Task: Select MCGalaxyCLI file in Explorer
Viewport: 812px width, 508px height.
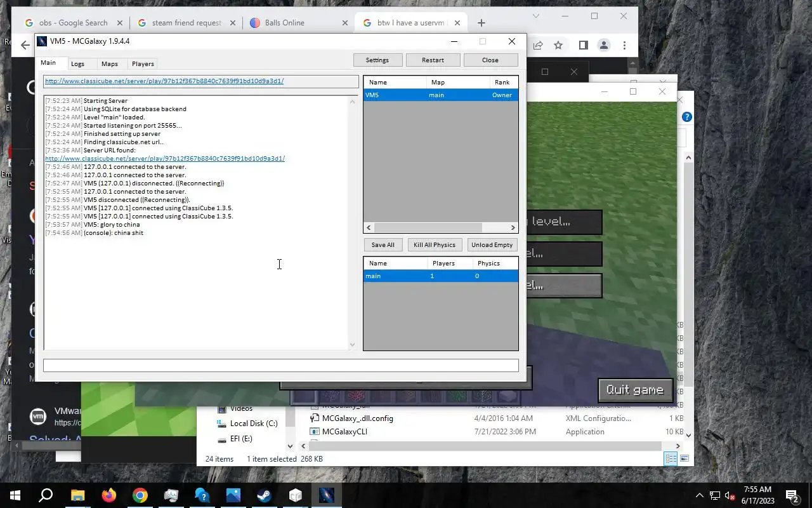Action: [x=344, y=432]
